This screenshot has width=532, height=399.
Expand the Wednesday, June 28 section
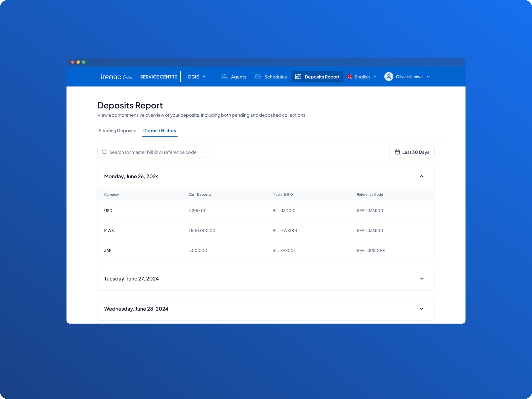422,309
